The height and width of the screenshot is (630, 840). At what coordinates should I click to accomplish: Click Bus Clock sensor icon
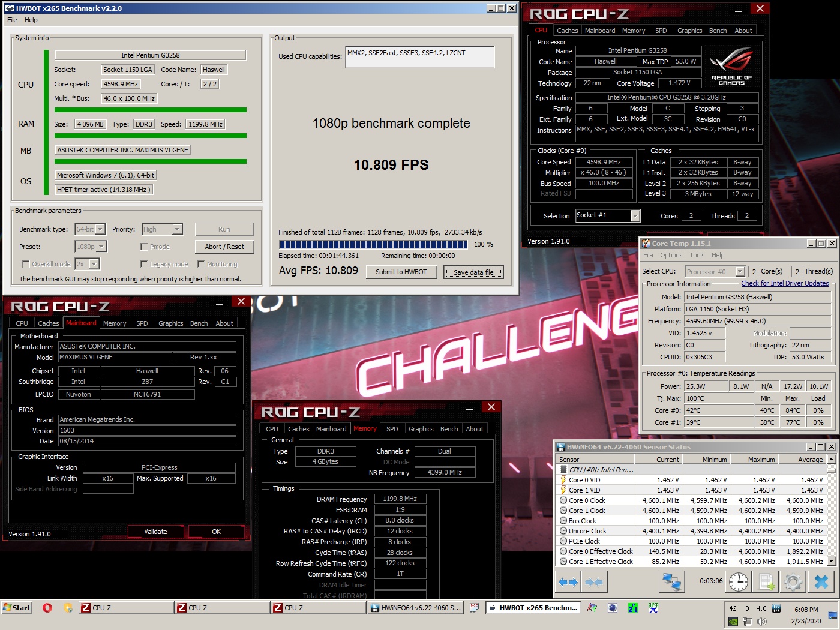(x=563, y=521)
